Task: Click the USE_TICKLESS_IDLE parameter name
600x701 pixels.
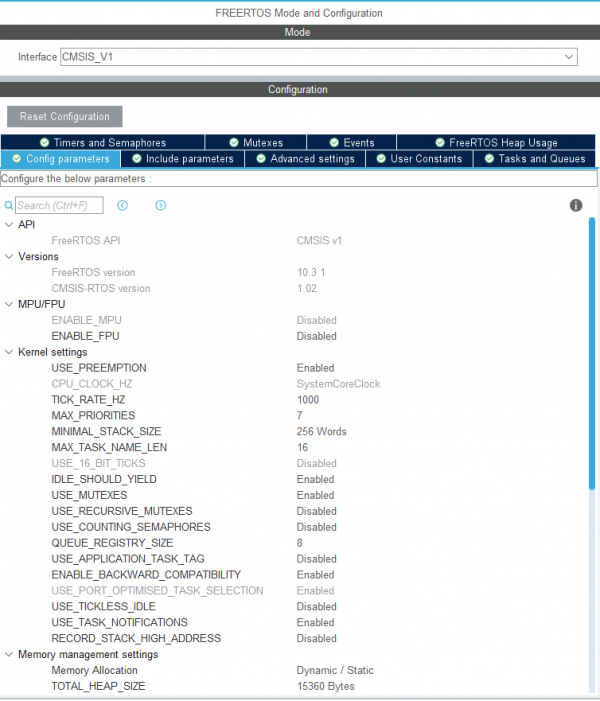Action: (103, 607)
